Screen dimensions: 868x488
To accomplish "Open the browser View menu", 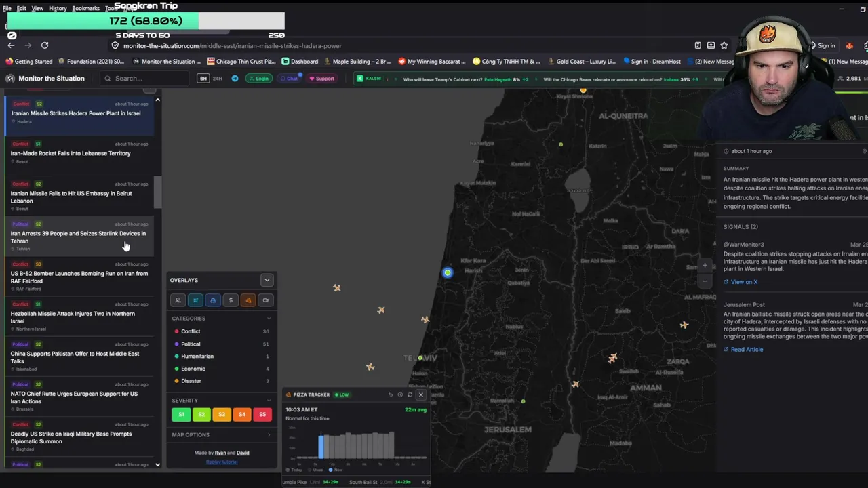I will pos(37,8).
